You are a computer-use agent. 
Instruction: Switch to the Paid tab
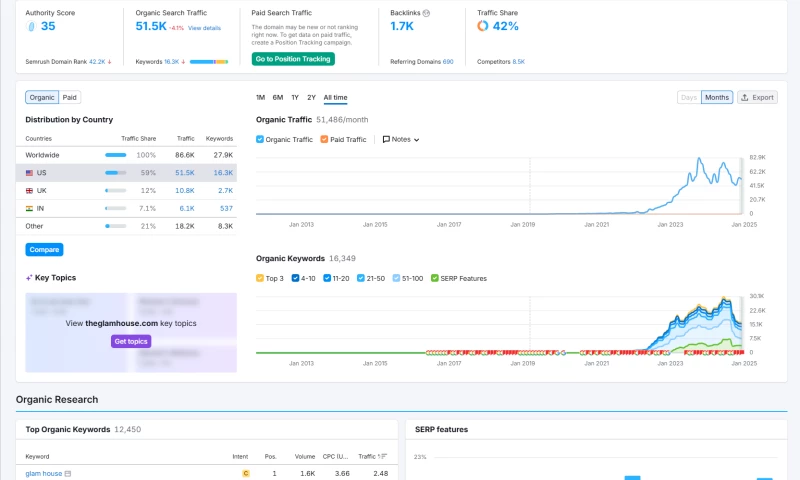69,97
